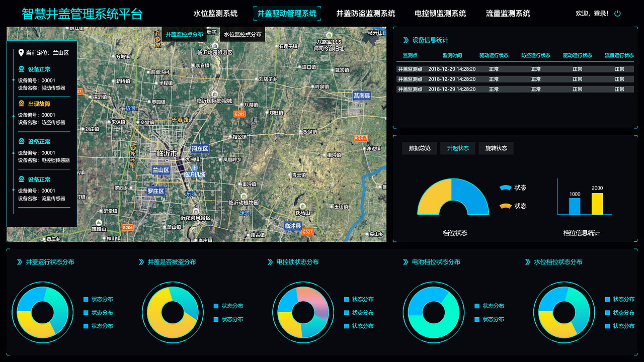Click the double-chevron icon beside 井盖运行状态分布

20,262
